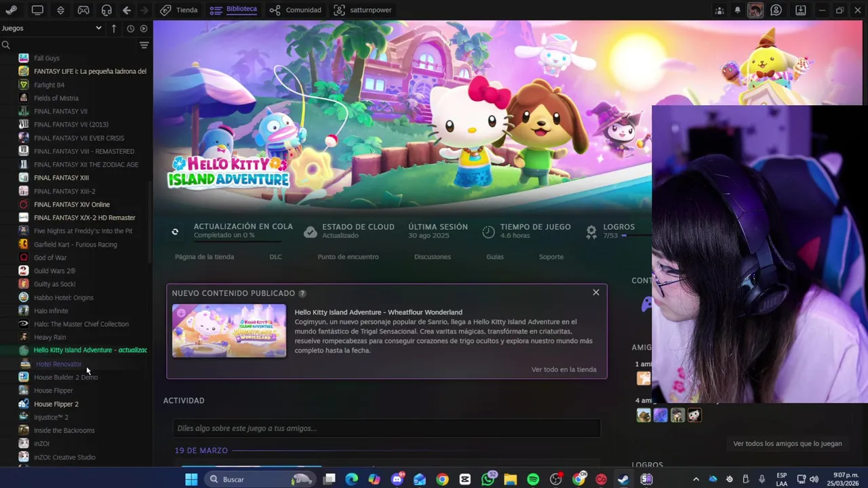868x488 pixels.
Task: Click the library search field
Action: [x=68, y=45]
